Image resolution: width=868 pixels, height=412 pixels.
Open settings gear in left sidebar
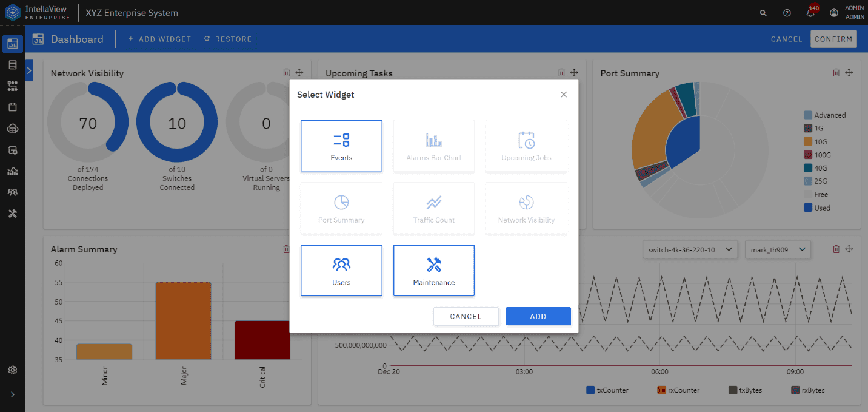click(x=13, y=370)
